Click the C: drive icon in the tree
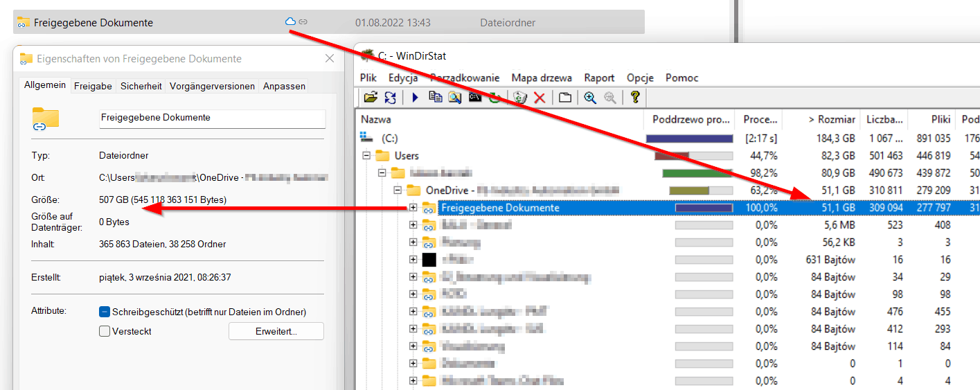The height and width of the screenshot is (390, 980). click(367, 139)
